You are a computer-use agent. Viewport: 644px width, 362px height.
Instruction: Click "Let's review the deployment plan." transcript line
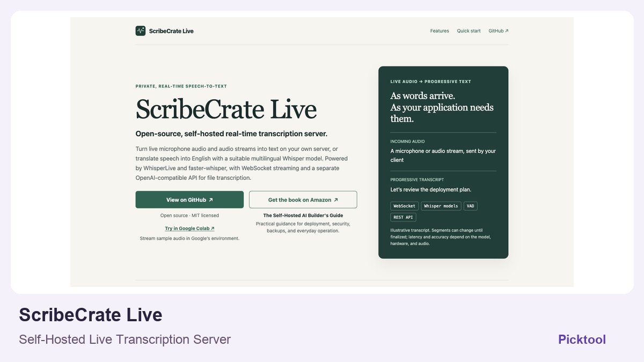tap(431, 190)
